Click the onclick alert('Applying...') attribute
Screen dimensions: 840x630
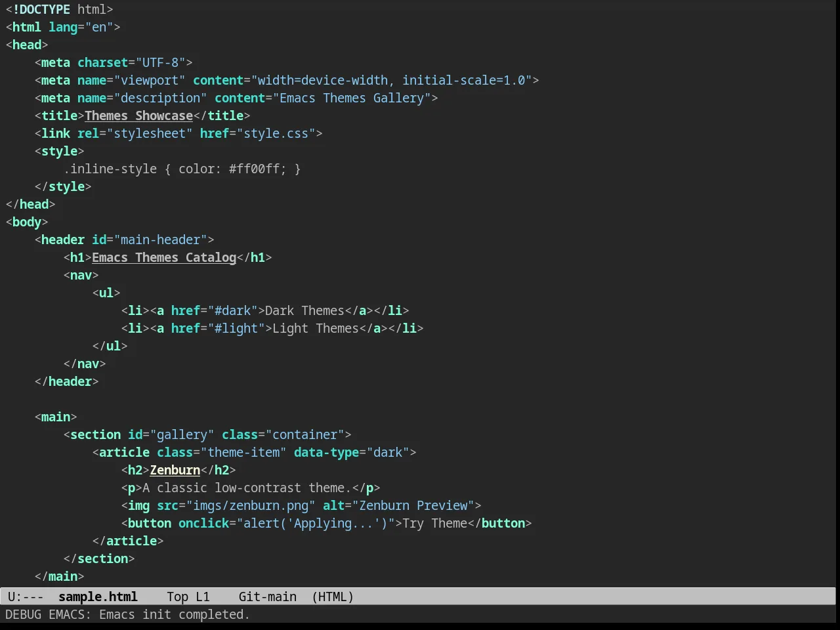click(x=287, y=523)
